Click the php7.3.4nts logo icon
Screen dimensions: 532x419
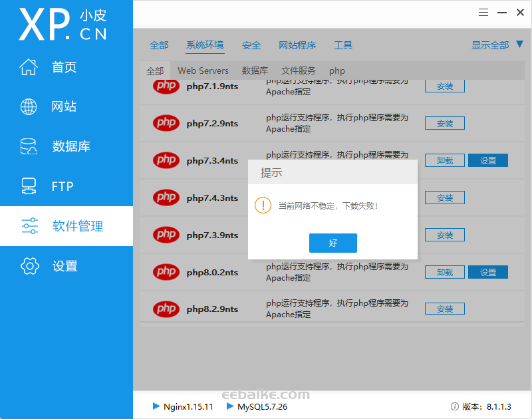[x=166, y=160]
